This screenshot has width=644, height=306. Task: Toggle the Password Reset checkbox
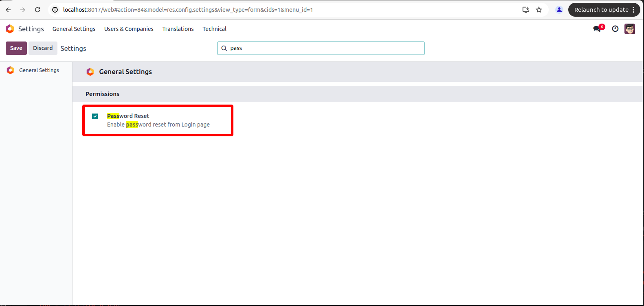click(95, 116)
